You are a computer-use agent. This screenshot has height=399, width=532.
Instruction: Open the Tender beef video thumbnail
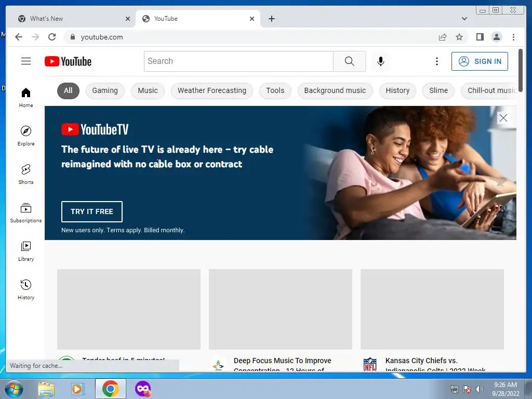(x=129, y=309)
